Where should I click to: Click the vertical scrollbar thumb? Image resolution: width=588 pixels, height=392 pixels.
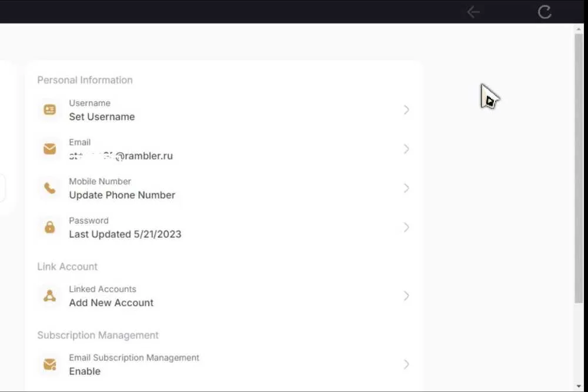pyautogui.click(x=579, y=168)
